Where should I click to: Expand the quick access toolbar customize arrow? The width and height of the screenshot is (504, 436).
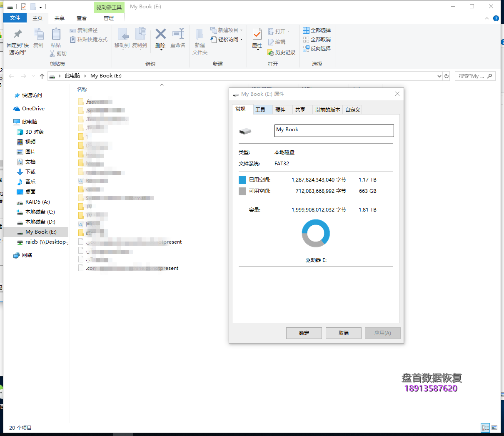(40, 6)
